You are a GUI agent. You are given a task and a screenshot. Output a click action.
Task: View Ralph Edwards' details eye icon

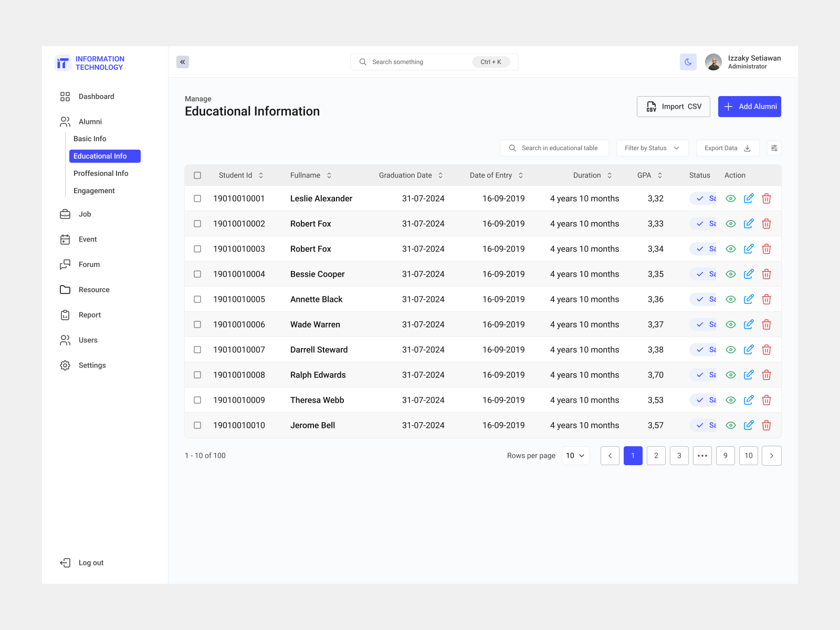(x=730, y=375)
